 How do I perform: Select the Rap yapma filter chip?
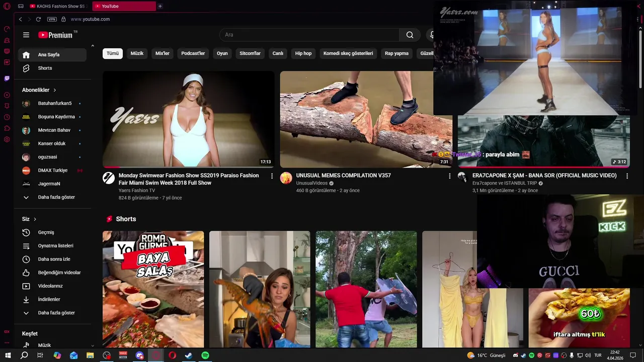click(396, 53)
